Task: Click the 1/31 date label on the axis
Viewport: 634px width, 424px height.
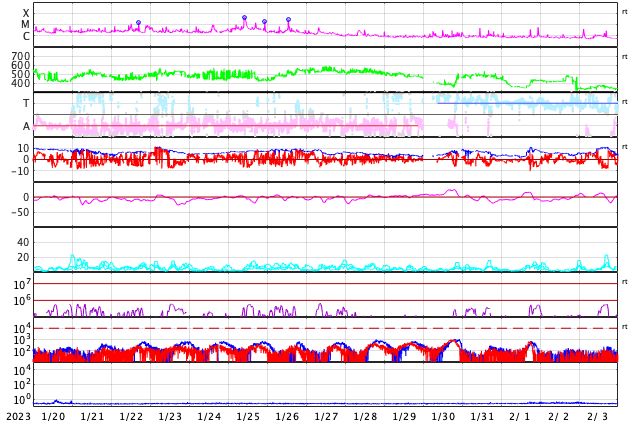Action: point(482,417)
